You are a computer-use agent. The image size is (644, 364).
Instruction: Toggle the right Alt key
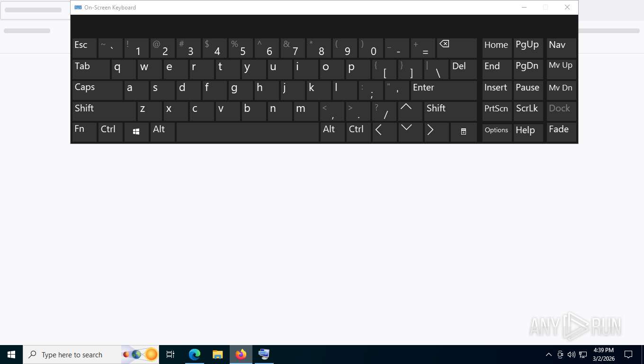point(332,132)
